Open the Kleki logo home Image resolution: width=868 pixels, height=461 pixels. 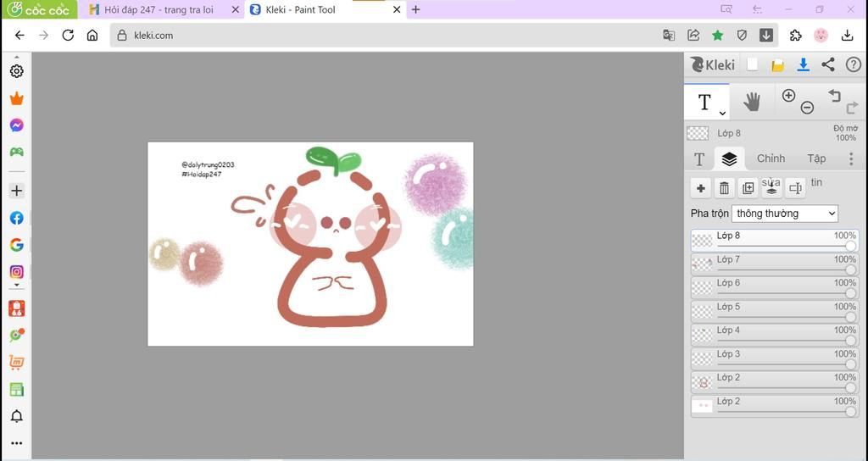(713, 64)
